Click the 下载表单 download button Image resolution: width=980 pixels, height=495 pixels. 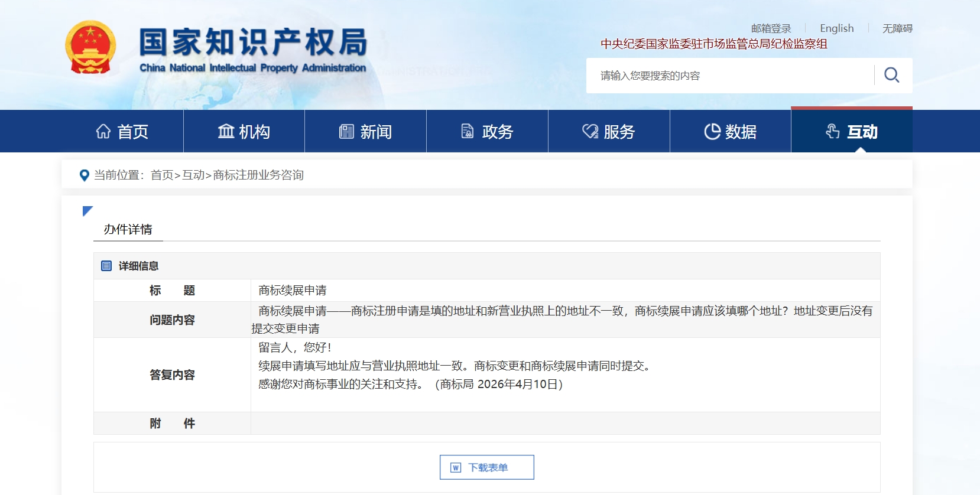pyautogui.click(x=487, y=467)
